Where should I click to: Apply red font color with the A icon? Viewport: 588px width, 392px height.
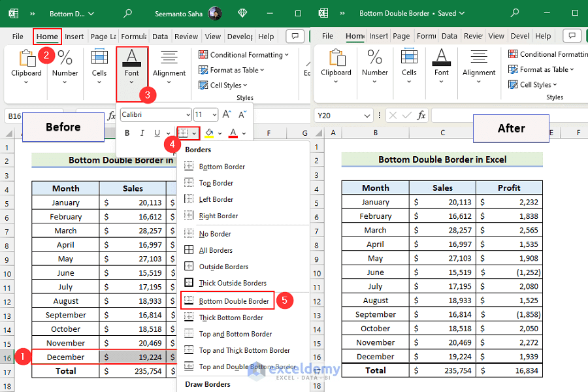[233, 133]
